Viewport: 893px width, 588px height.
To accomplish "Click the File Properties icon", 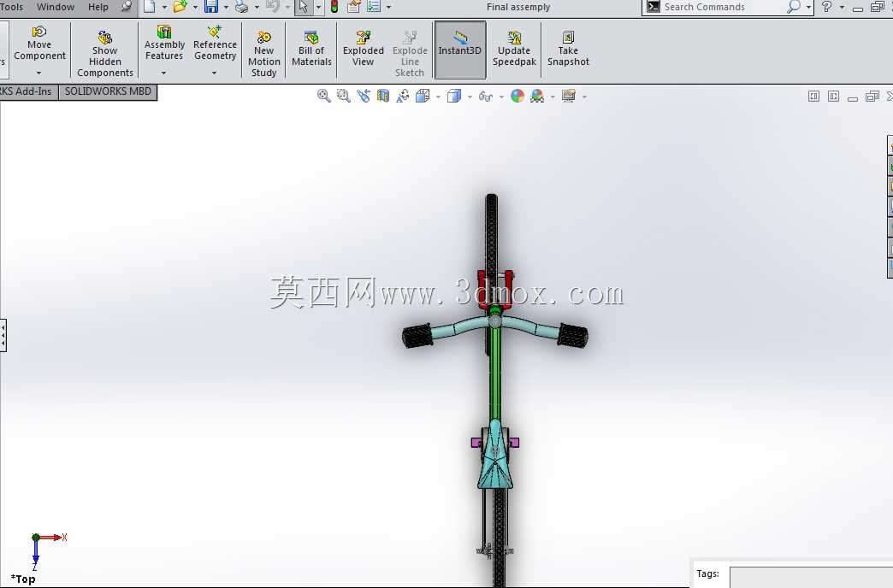I will 353,7.
